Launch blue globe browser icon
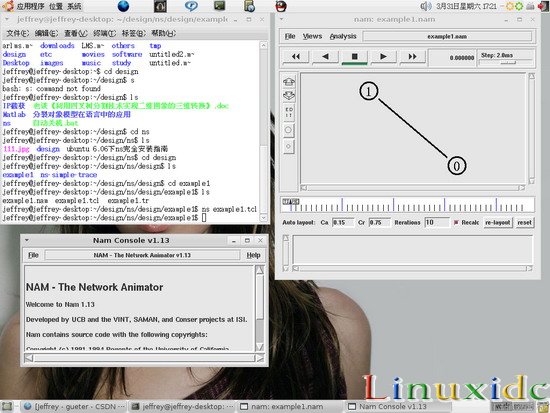This screenshot has width=550, height=413. pyautogui.click(x=123, y=6)
